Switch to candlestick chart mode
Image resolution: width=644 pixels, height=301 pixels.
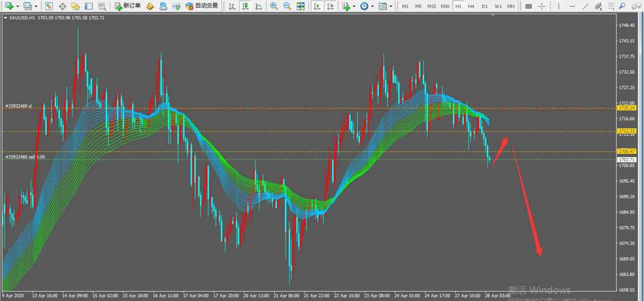click(x=245, y=6)
